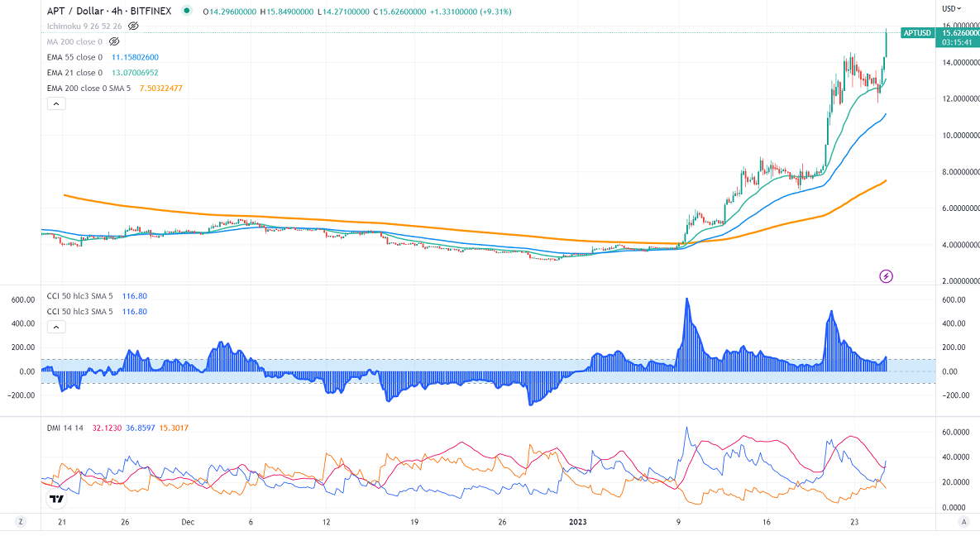Click the 2023 label on time axis
Image resolution: width=980 pixels, height=536 pixels.
click(580, 522)
